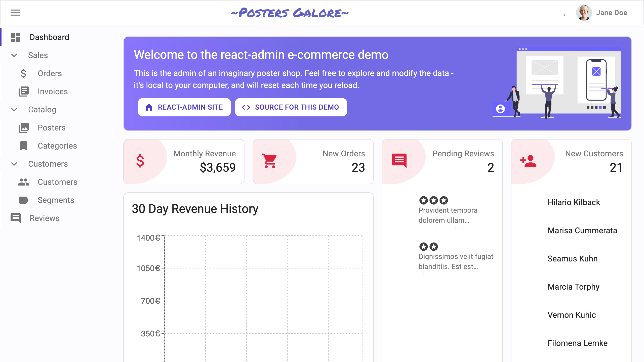This screenshot has width=644, height=362.
Task: Click the Orders dollar sign icon
Action: 24,73
